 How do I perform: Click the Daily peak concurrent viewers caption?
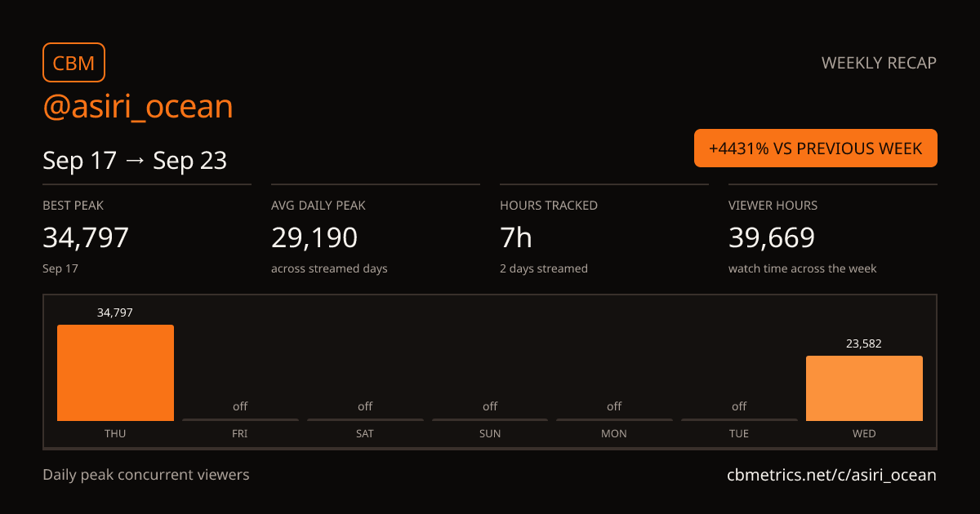click(146, 474)
